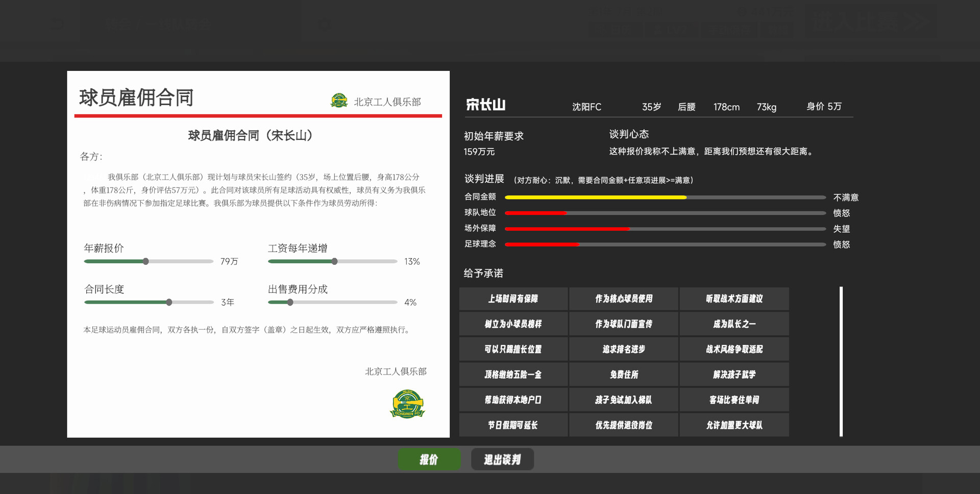This screenshot has height=494, width=980.
Task: Select 成为队长之一 commitment
Action: coord(734,324)
